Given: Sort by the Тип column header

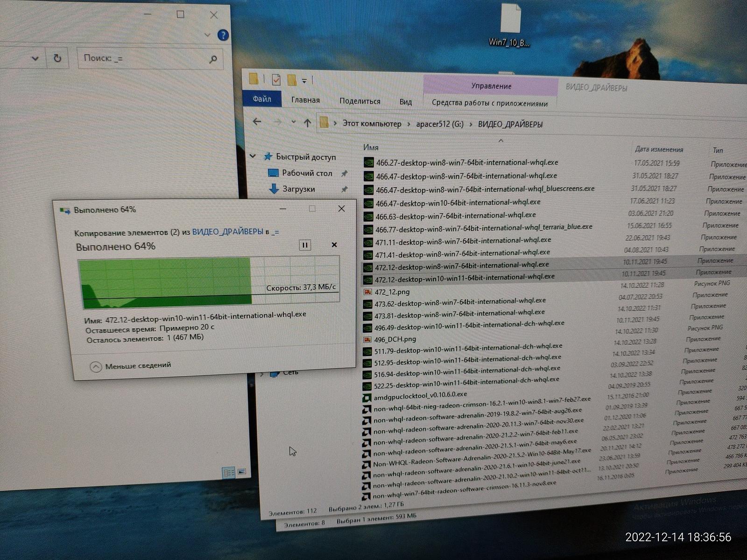Looking at the screenshot, I should click(x=718, y=150).
